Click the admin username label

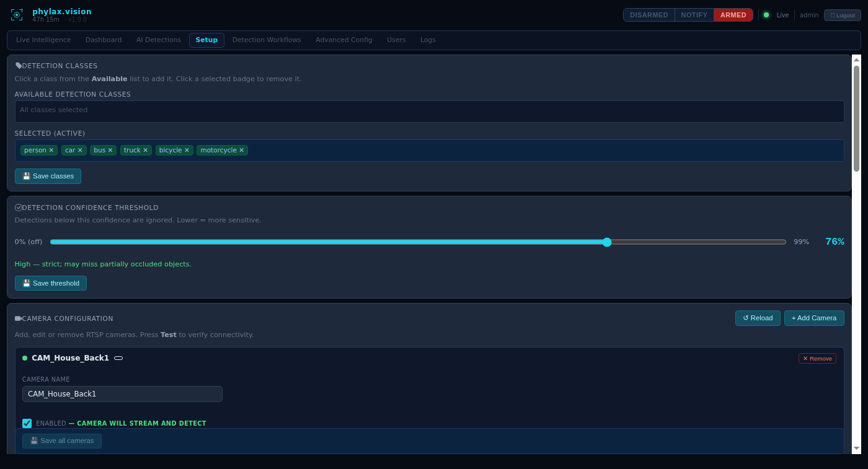coord(809,15)
